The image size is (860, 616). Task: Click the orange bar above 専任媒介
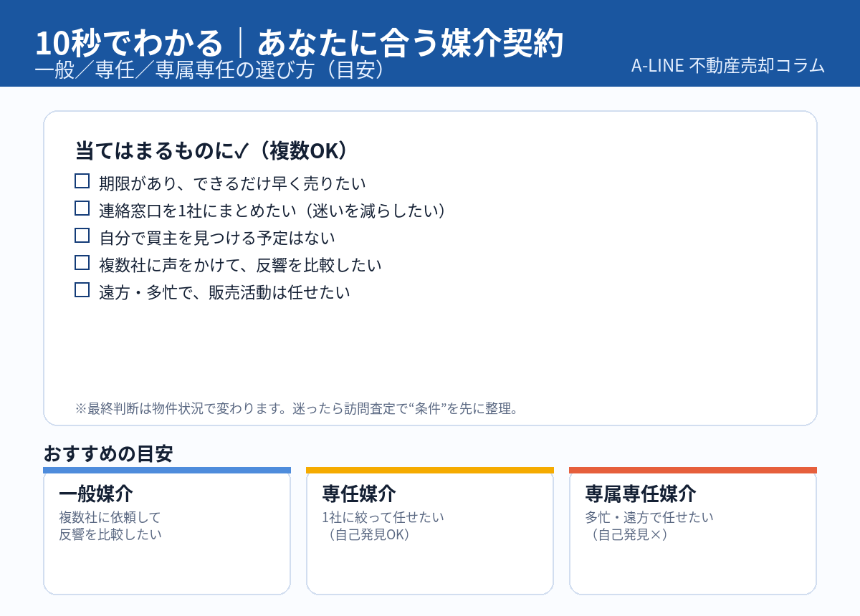click(x=430, y=471)
